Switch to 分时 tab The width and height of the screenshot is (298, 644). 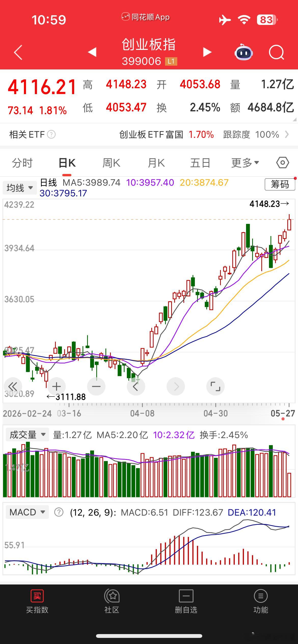[x=22, y=163]
